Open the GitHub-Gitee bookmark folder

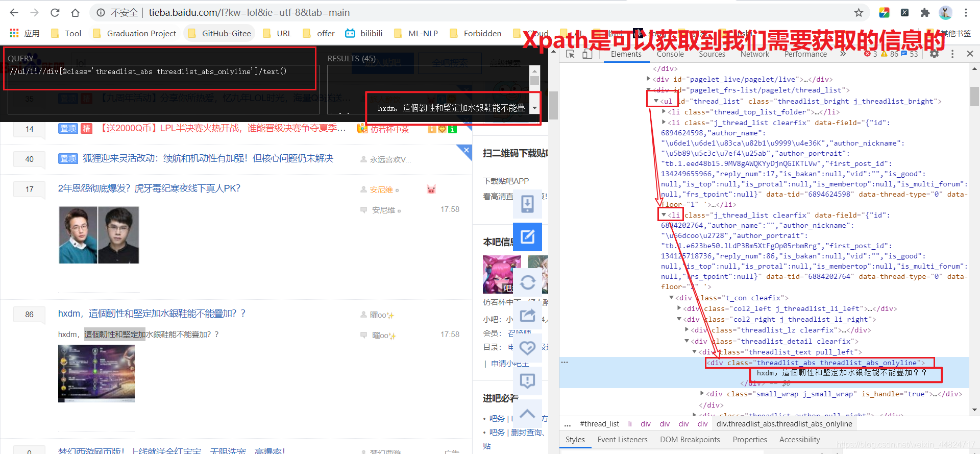[x=220, y=33]
